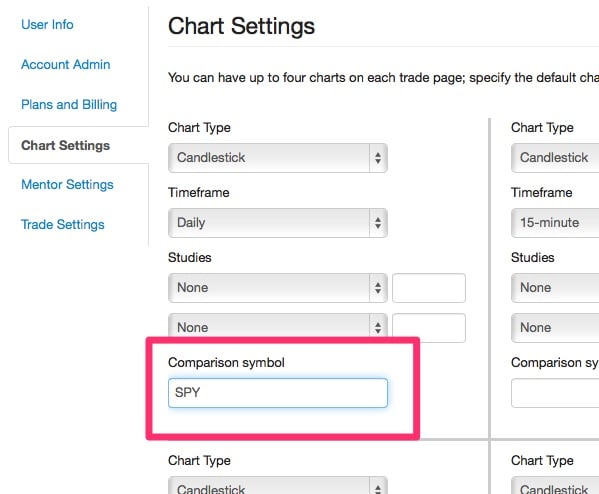Open second chart's 15-minute Timeframe dropdown
Image resolution: width=599 pixels, height=494 pixels.
tap(555, 223)
